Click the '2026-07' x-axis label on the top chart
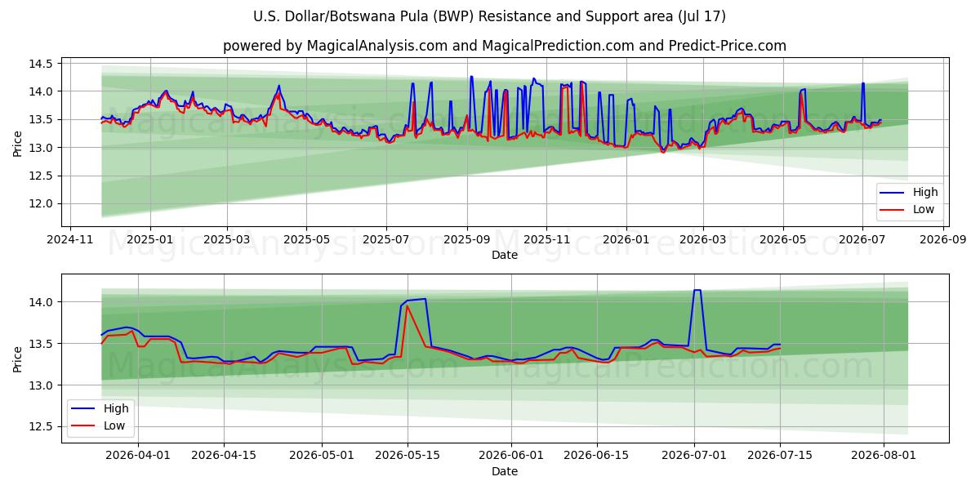Viewport: 980px width, 490px height. 862,241
